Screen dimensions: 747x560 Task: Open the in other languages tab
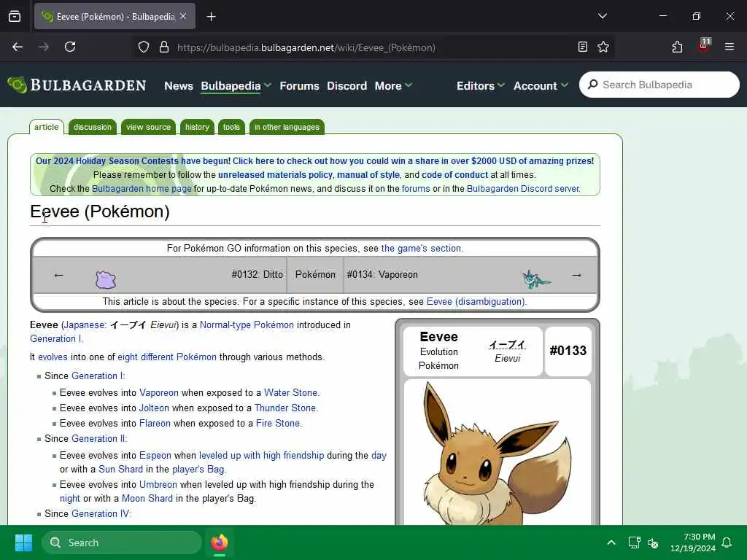pyautogui.click(x=287, y=127)
